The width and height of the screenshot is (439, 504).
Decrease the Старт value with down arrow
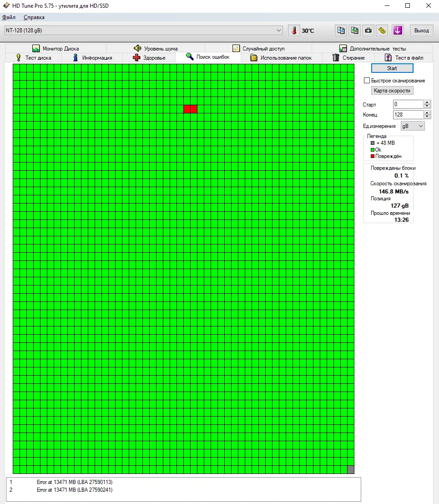[427, 106]
